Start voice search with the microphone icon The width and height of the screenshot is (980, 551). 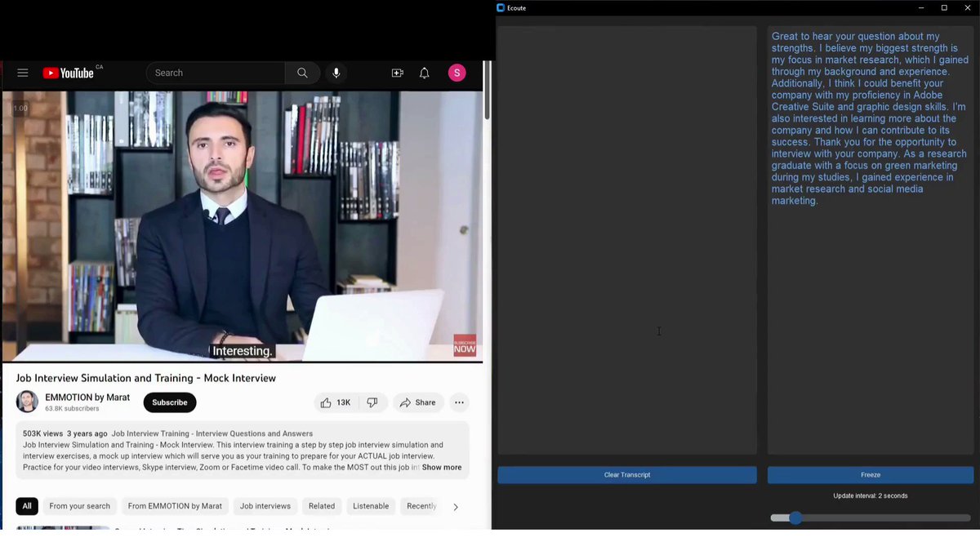tap(336, 73)
